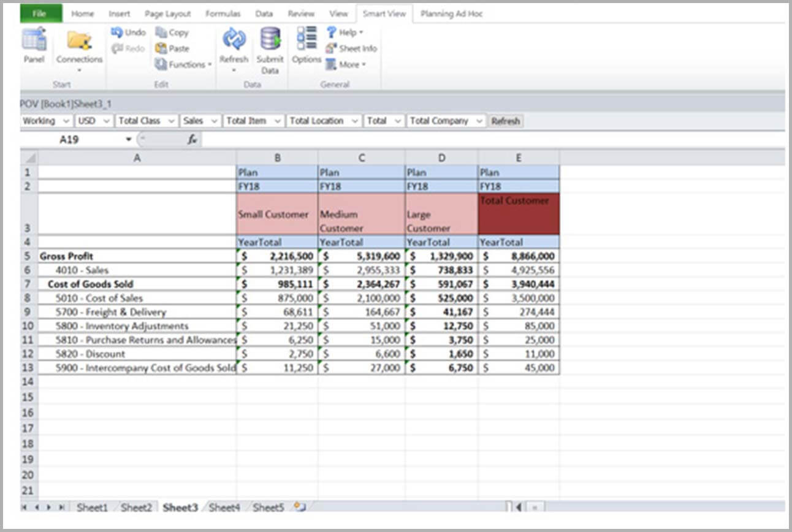792x532 pixels.
Task: Switch to Sheet1
Action: pos(92,507)
